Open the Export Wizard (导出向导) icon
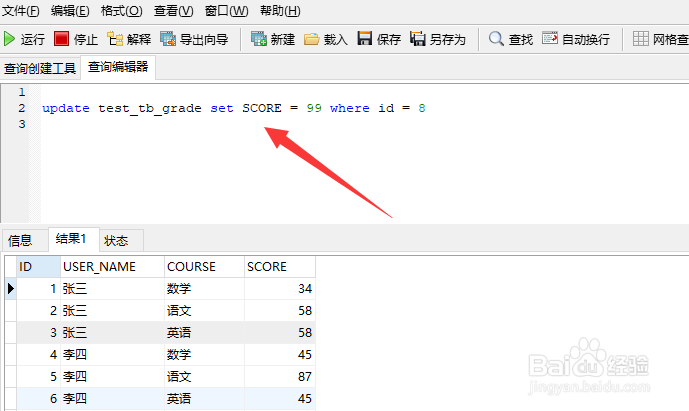 [x=168, y=39]
